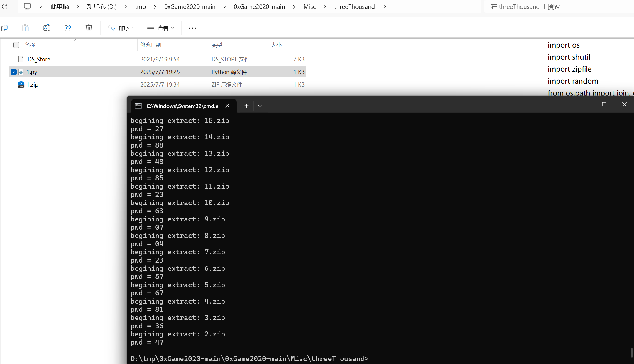
Task: Click the DS_STORE 文件 type cell
Action: click(x=231, y=59)
